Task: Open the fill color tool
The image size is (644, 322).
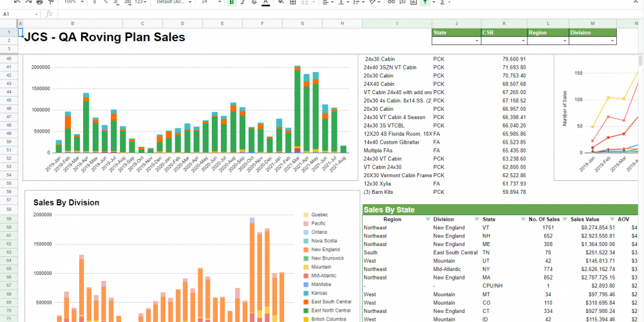Action: 281,2
